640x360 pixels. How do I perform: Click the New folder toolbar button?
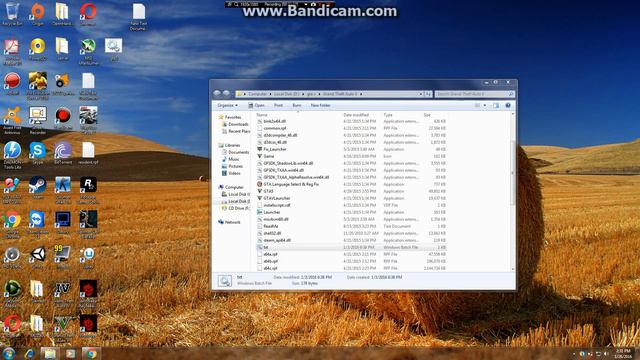(320, 105)
